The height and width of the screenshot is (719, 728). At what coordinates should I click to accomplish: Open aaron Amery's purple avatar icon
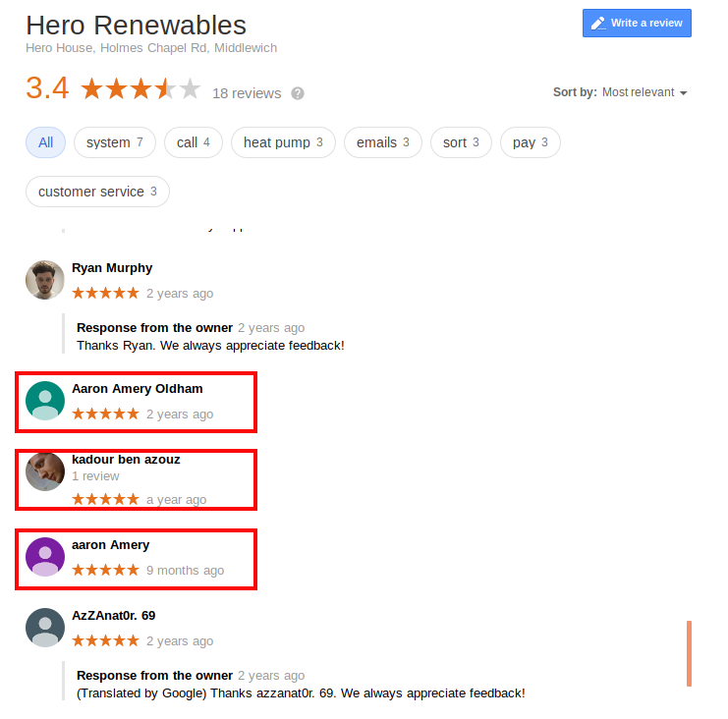[45, 557]
